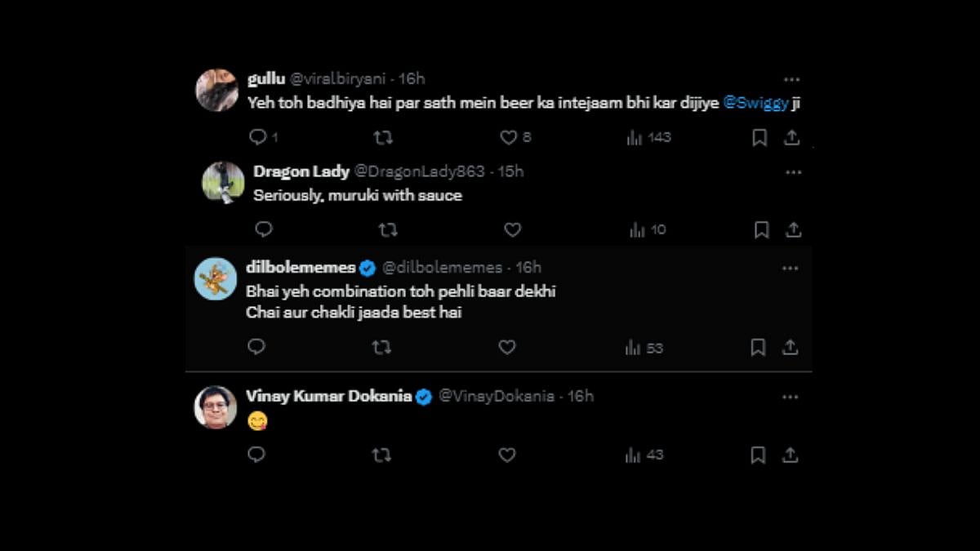
Task: Open gullu's profile picture
Action: pos(216,90)
